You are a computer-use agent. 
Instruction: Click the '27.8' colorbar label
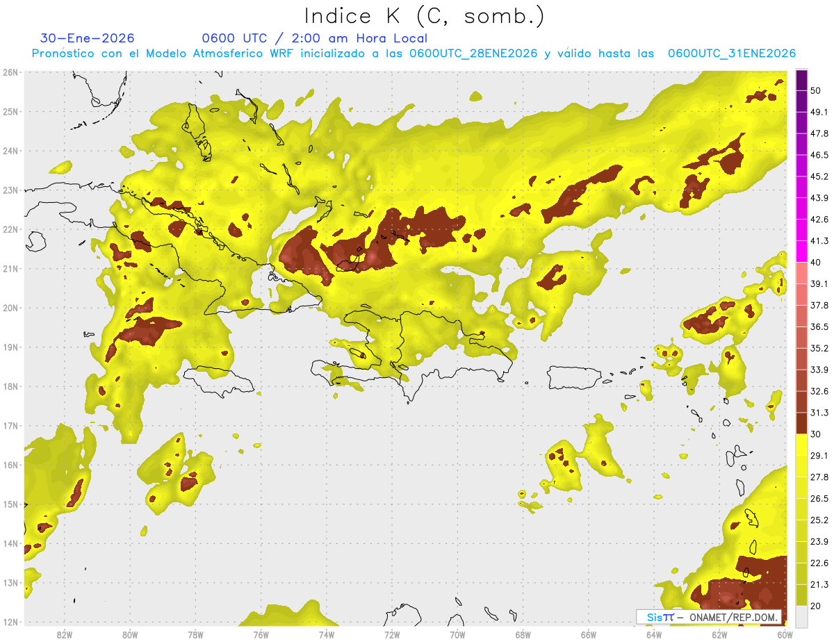(x=819, y=477)
